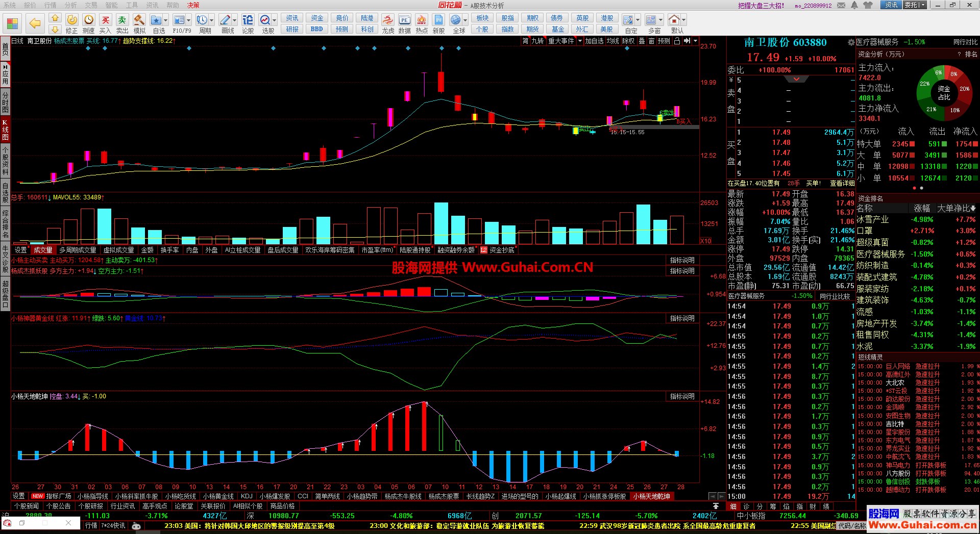
Task: Expand the 全球 dropdown arrow
Action: pos(465,20)
